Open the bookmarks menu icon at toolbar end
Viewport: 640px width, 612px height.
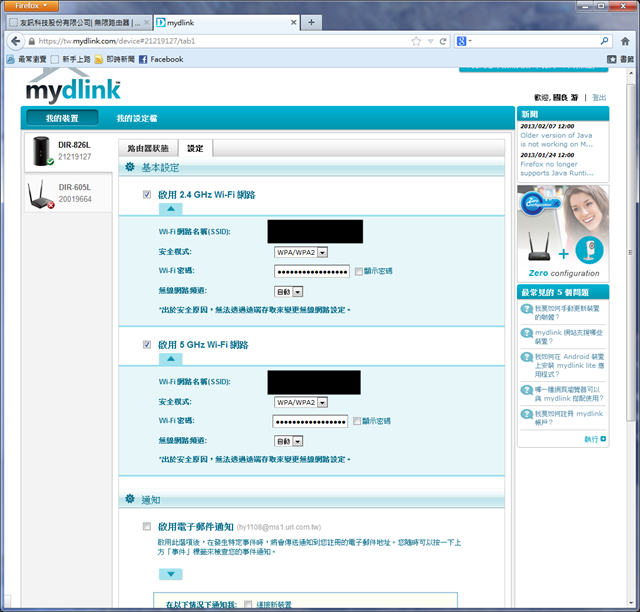click(611, 59)
